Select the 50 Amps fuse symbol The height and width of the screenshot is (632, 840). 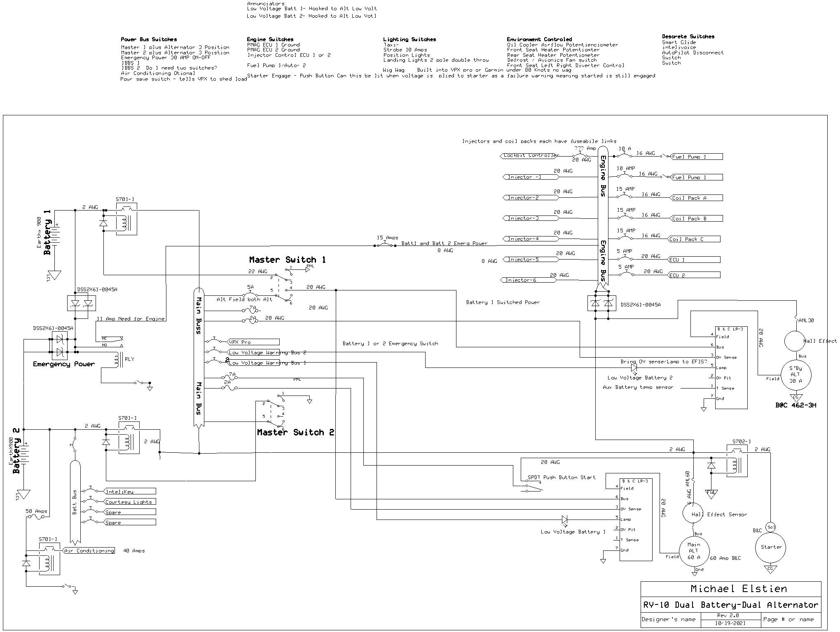[37, 517]
